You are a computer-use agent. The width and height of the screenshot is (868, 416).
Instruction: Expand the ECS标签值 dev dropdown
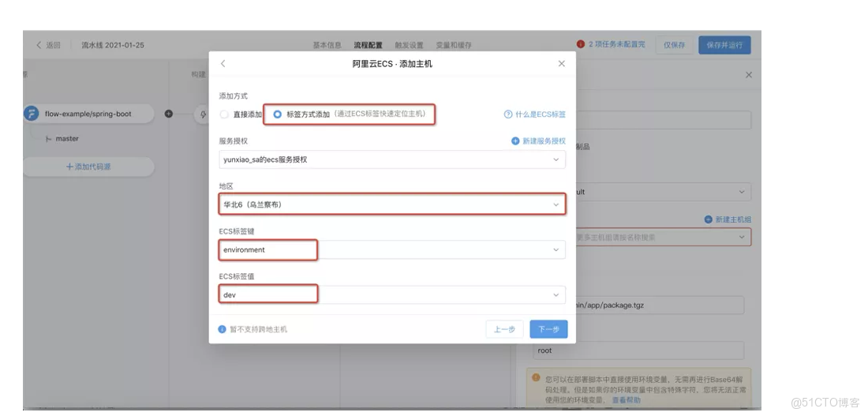(392, 294)
